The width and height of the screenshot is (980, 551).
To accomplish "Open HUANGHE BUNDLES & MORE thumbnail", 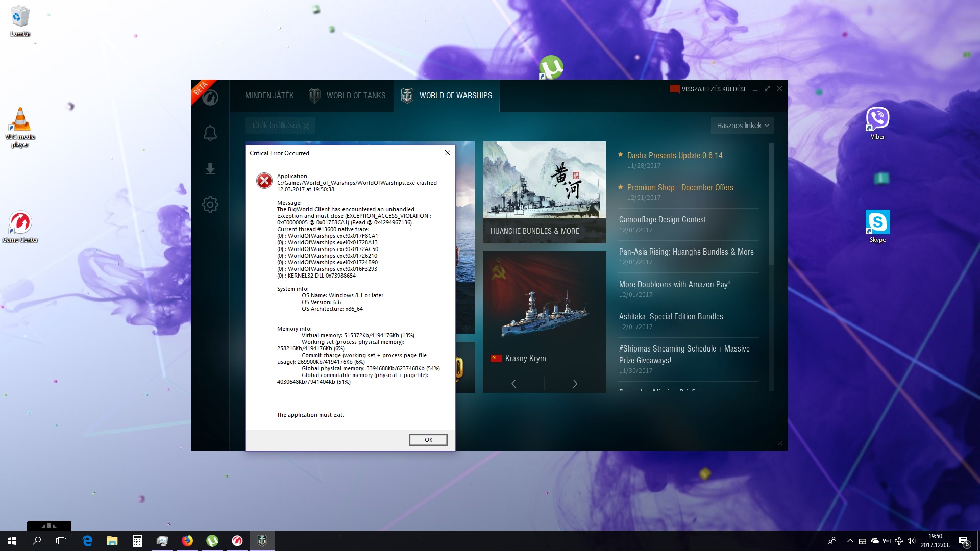I will pyautogui.click(x=544, y=192).
